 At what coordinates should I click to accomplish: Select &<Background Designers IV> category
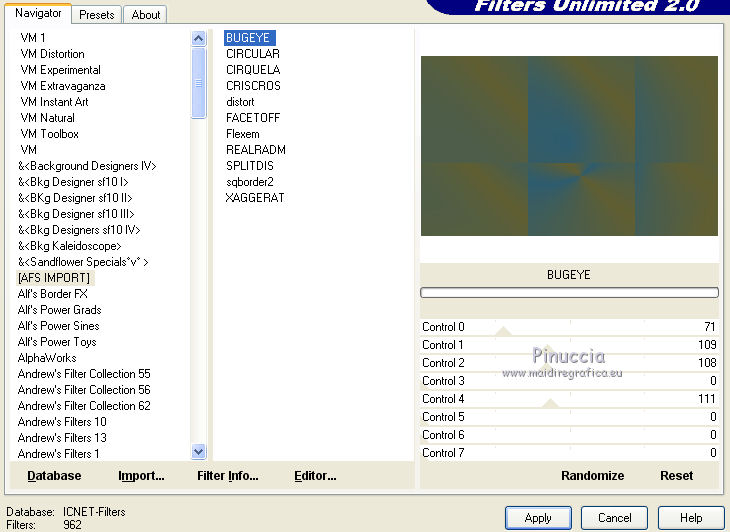pos(87,166)
